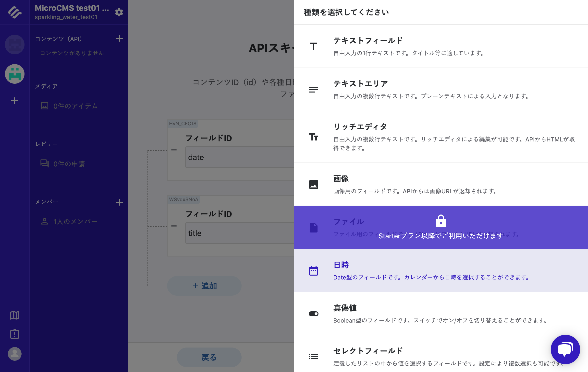Click the sparkling_water_test01 service avatar
The image size is (588, 372).
[14, 74]
